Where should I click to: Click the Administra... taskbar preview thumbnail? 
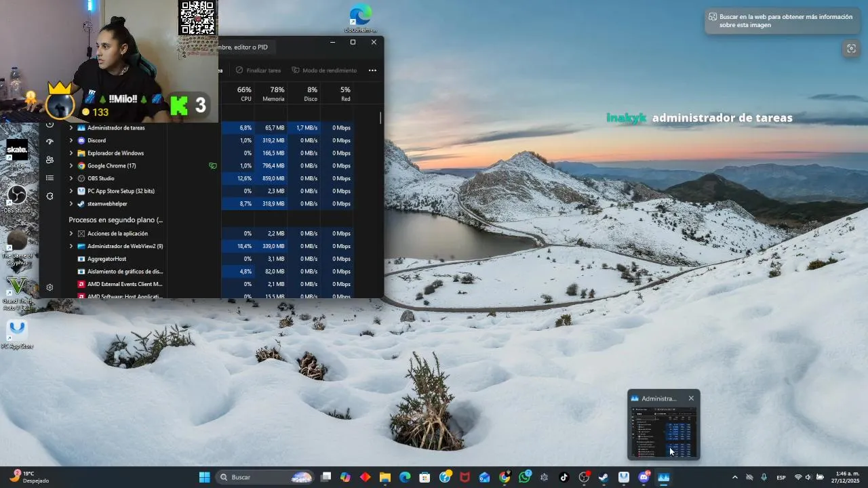click(664, 432)
